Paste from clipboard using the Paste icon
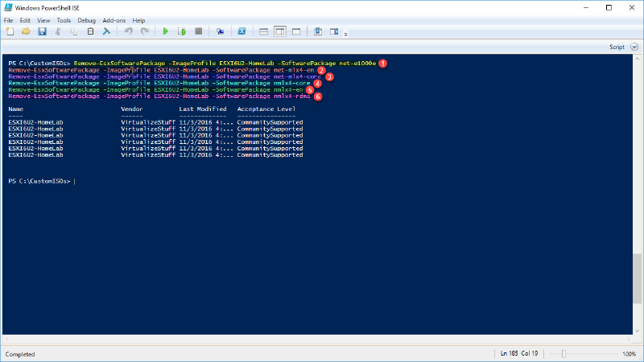 90,31
